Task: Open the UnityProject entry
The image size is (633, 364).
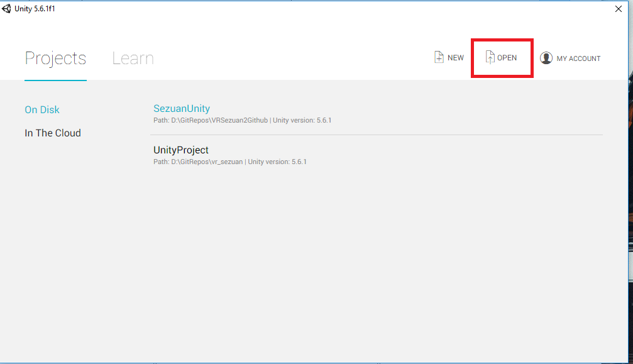Action: 181,150
